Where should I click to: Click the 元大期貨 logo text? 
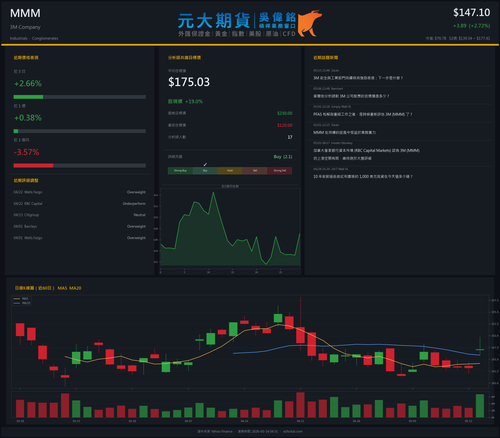click(214, 21)
